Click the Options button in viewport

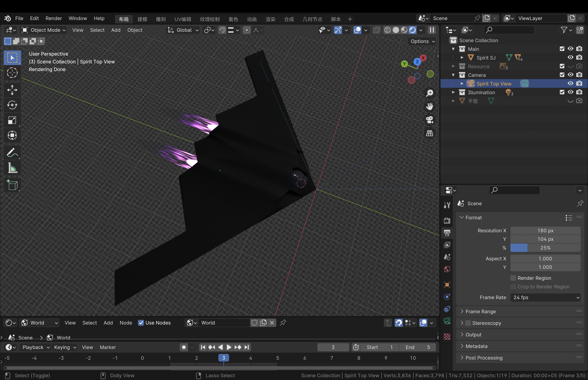pyautogui.click(x=422, y=42)
